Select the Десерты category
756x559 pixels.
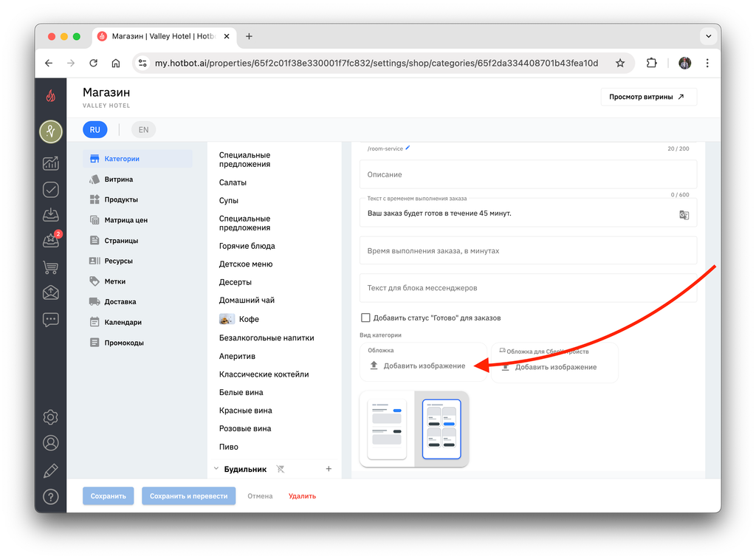(236, 282)
